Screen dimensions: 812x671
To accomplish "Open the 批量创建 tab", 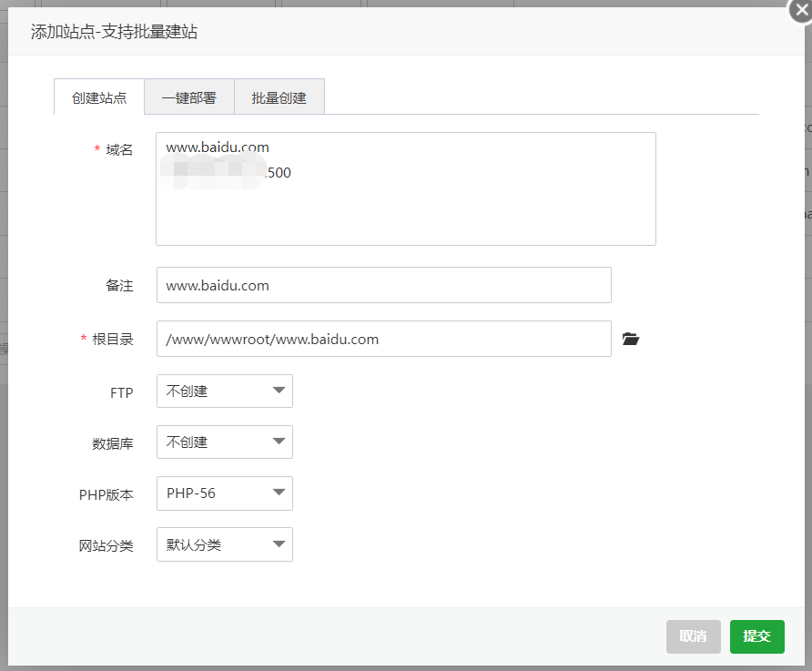I will pos(279,97).
